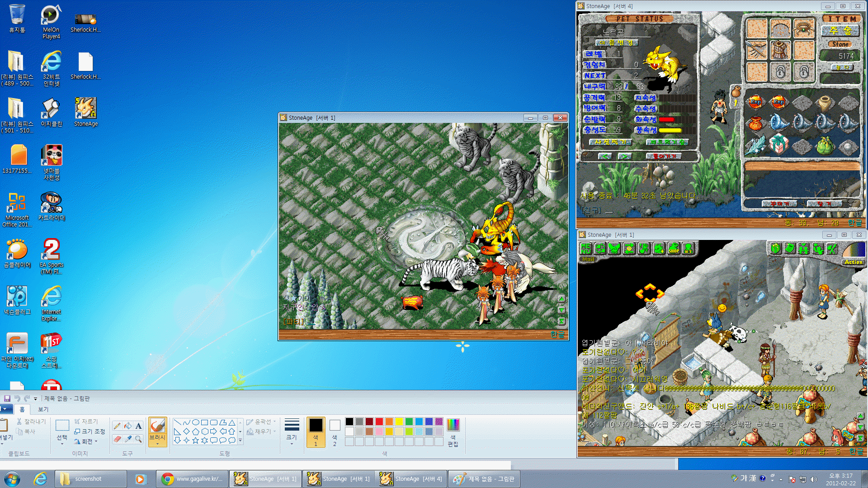This screenshot has height=488, width=868.
Task: Switch to the 홈 ribbon tab
Action: coord(22,409)
